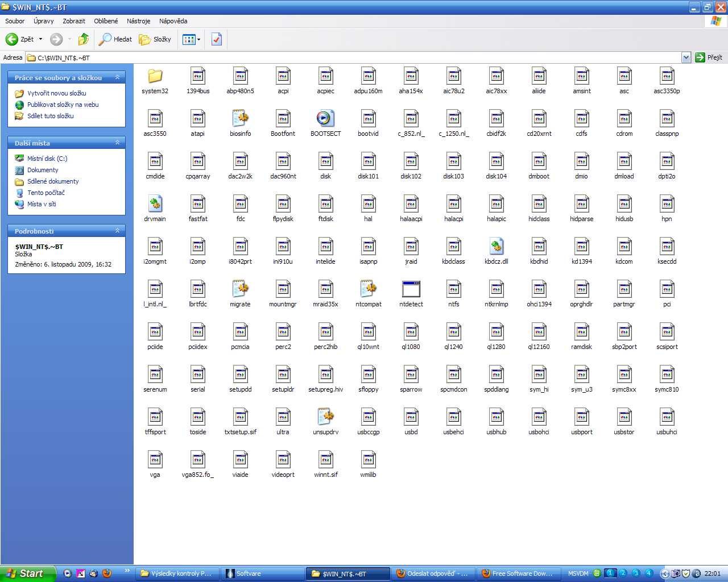Click the Windows Start button

click(27, 573)
